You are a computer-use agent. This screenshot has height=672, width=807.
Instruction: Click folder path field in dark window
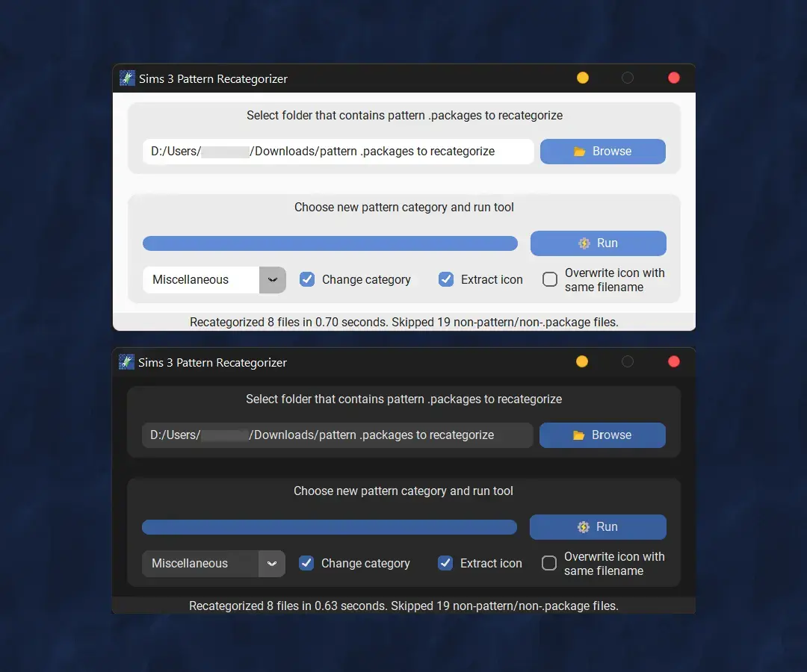[338, 435]
